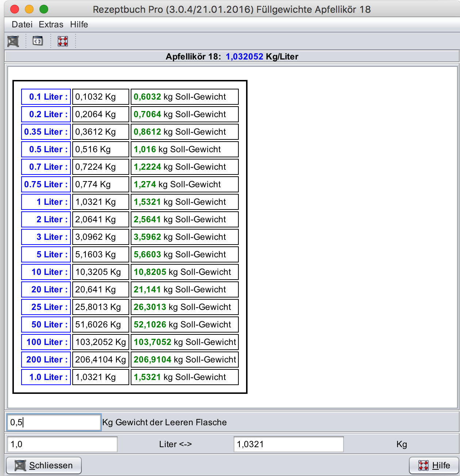The height and width of the screenshot is (476, 460).
Task: Open the Extras menu
Action: (x=51, y=24)
